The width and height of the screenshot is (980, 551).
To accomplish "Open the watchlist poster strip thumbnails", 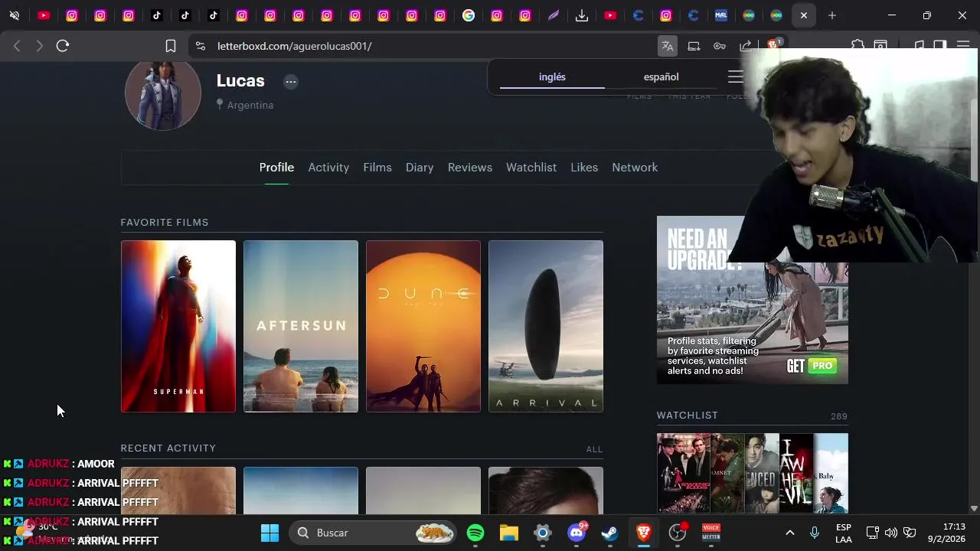I will (753, 473).
